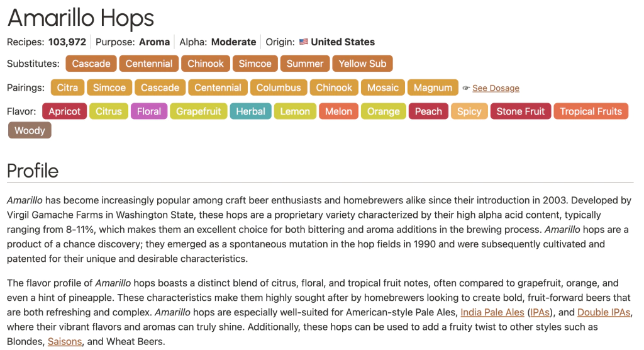644x350 pixels.
Task: Open the Citra pairing tag
Action: [x=67, y=87]
